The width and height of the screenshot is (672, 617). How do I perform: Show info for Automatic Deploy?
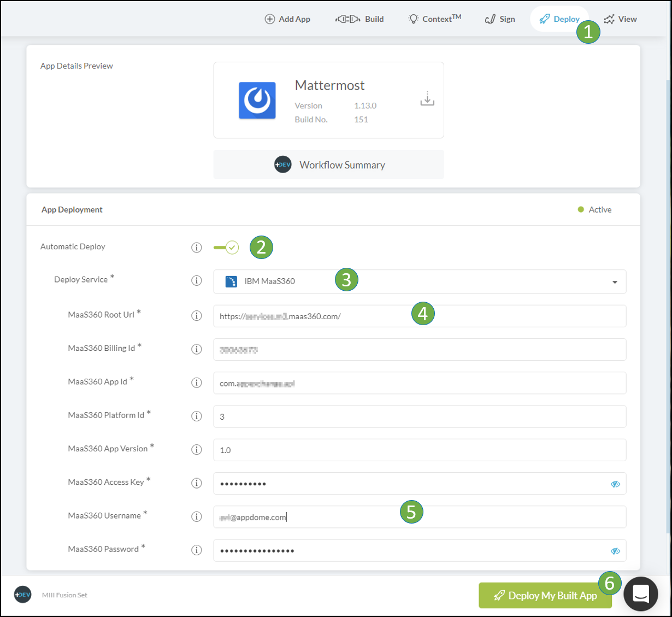point(197,248)
